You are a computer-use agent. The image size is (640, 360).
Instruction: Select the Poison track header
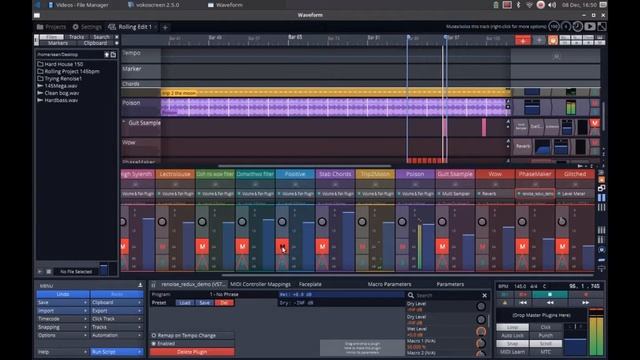coord(141,107)
